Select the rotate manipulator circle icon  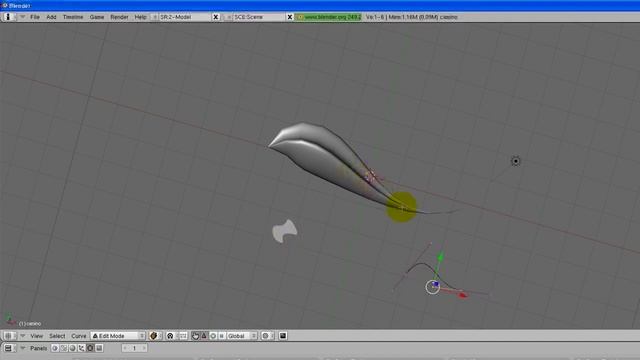tap(213, 336)
